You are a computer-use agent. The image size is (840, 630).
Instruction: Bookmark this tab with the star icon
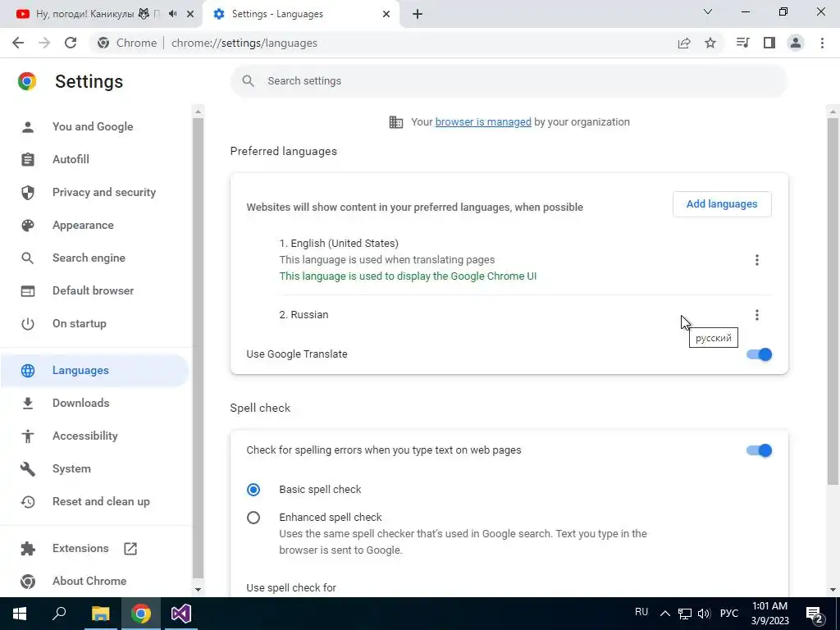pos(710,43)
